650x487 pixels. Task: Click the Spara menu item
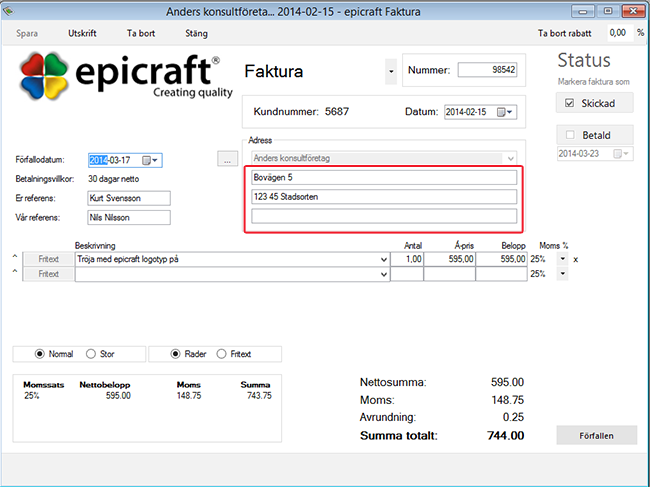[27, 33]
